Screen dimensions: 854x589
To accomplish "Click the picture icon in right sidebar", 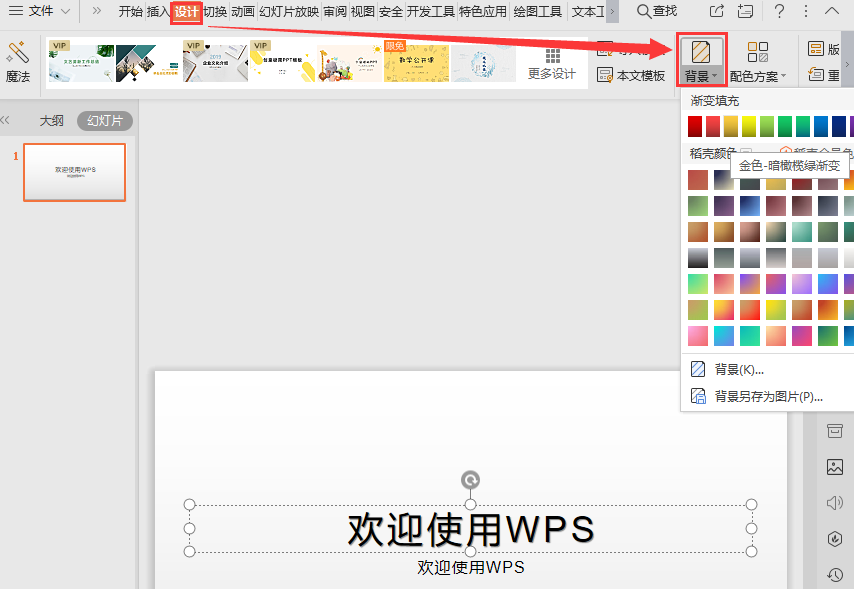I will point(834,467).
